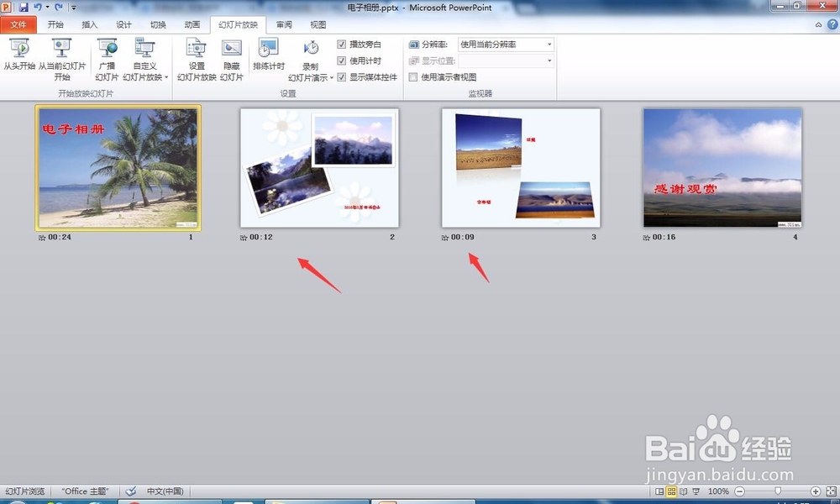Click 100% zoom level button
This screenshot has width=840, height=504.
(x=718, y=491)
